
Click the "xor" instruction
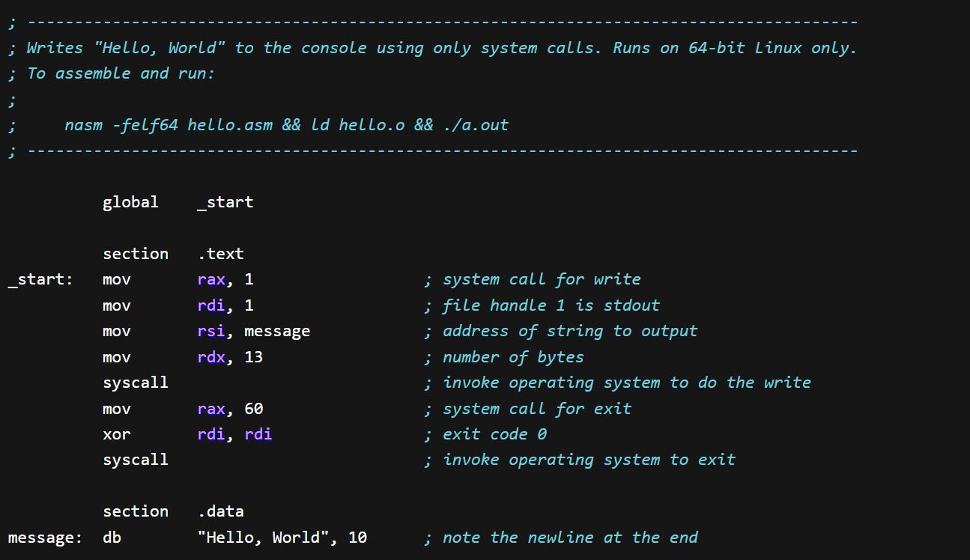coord(116,434)
